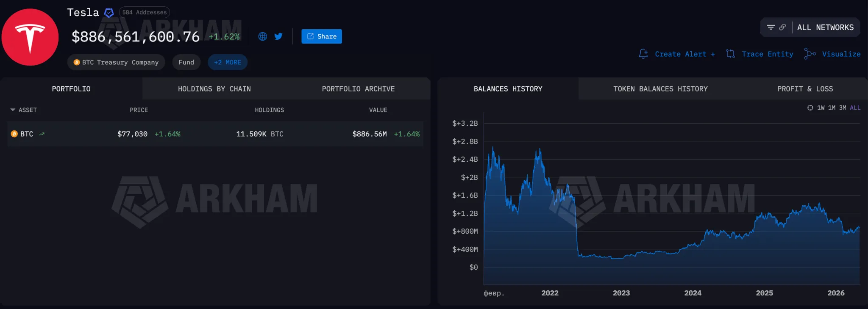The width and height of the screenshot is (868, 309).
Task: Click the $+2B axis label
Action: click(469, 177)
